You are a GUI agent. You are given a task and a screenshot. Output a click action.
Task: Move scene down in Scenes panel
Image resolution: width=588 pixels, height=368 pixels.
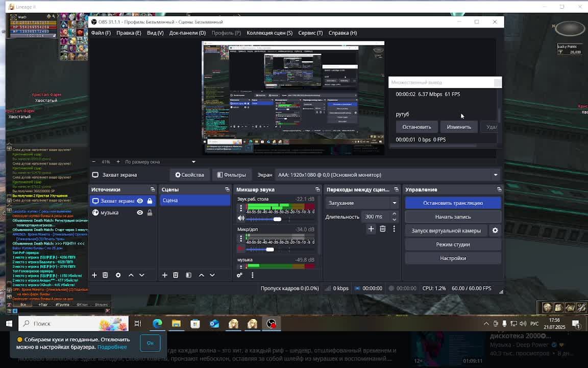click(x=212, y=275)
